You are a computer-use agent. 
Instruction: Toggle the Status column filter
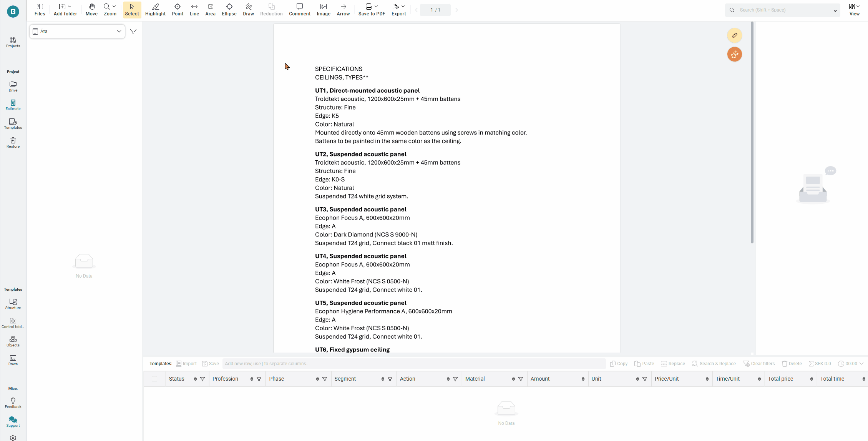(x=202, y=379)
